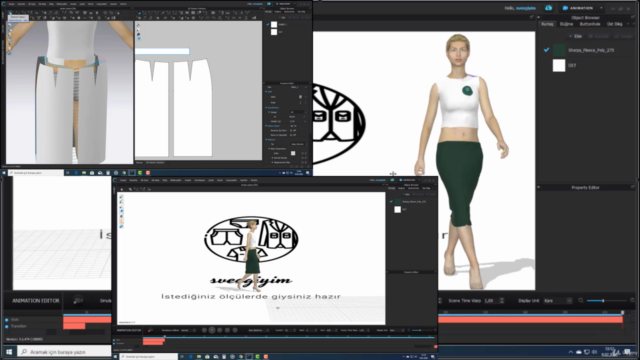Click the large play button in center window

[212, 330]
